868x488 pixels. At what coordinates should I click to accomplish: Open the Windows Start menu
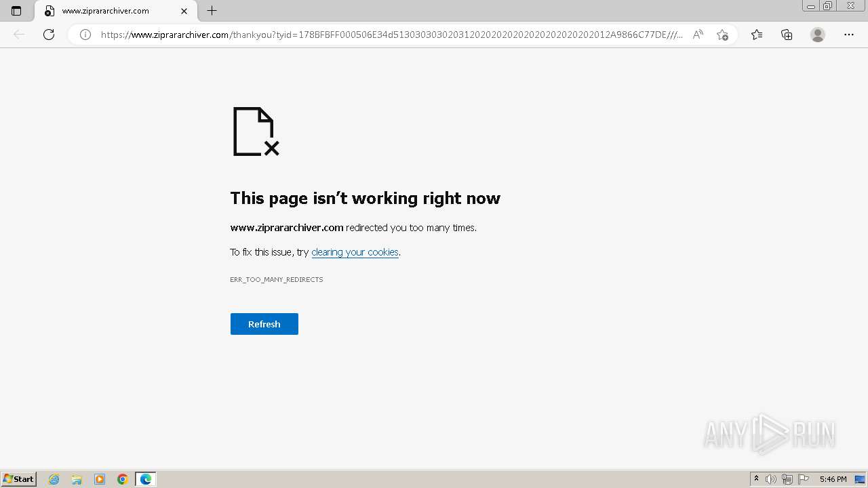tap(19, 479)
